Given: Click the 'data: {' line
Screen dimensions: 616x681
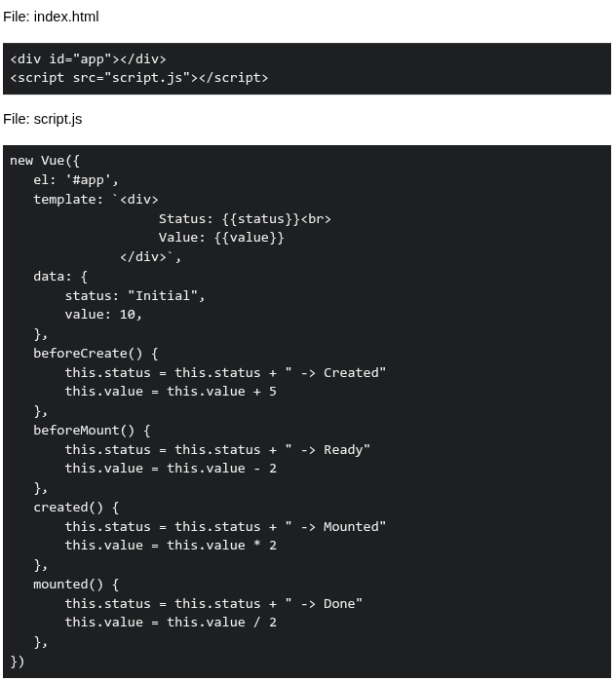Looking at the screenshot, I should tap(60, 277).
